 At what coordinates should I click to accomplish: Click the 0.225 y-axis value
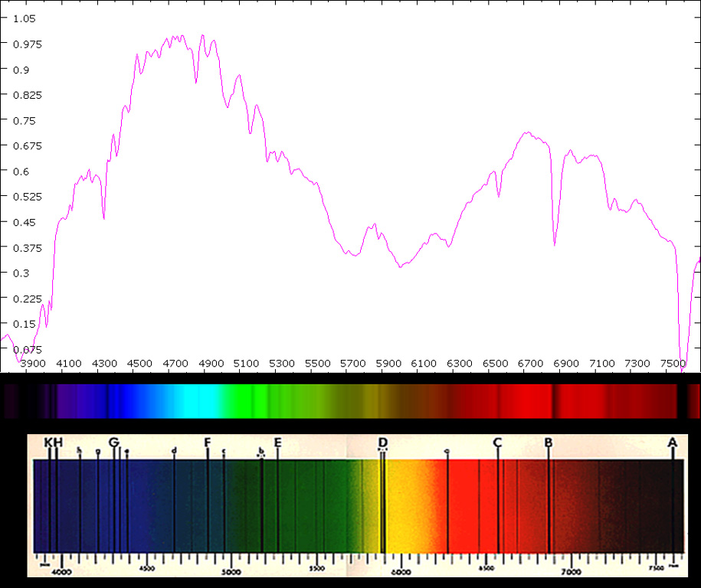(28, 299)
